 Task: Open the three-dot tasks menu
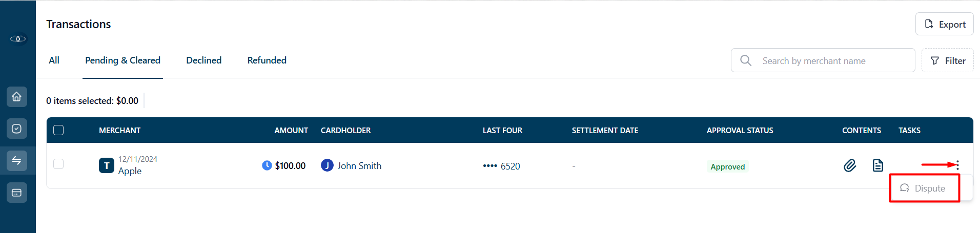click(x=957, y=165)
